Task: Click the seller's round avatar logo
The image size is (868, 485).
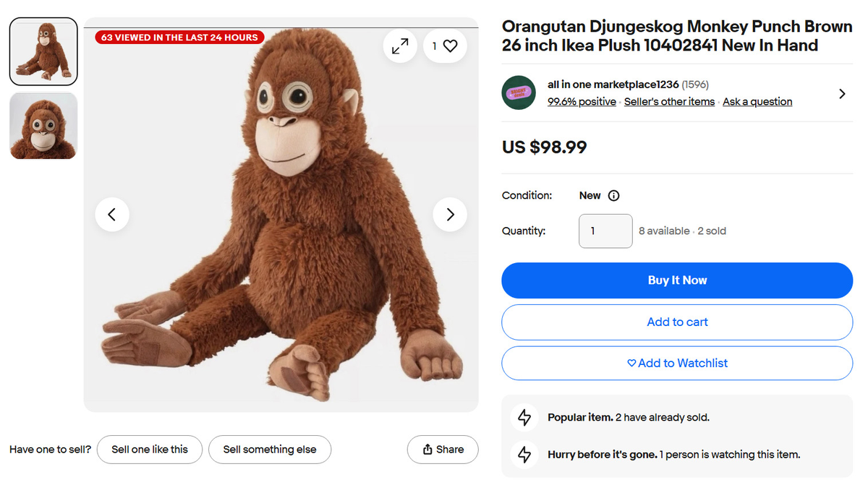Action: tap(519, 93)
